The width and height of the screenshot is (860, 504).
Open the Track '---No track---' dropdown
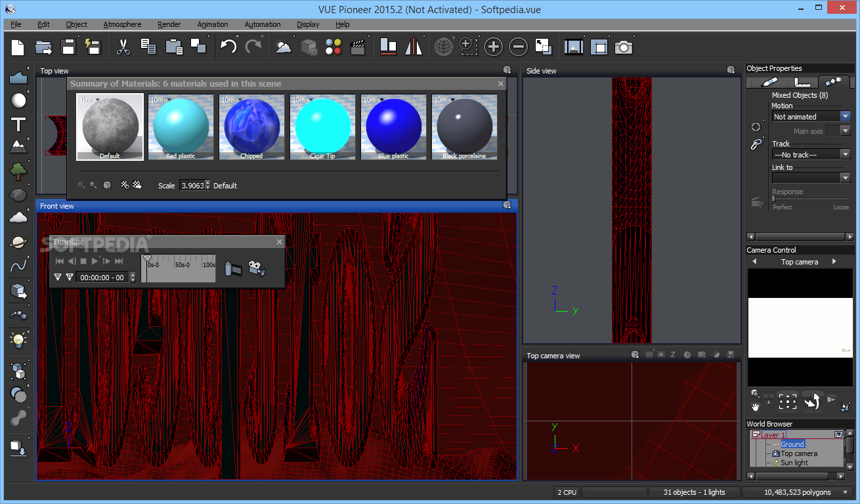coord(811,154)
